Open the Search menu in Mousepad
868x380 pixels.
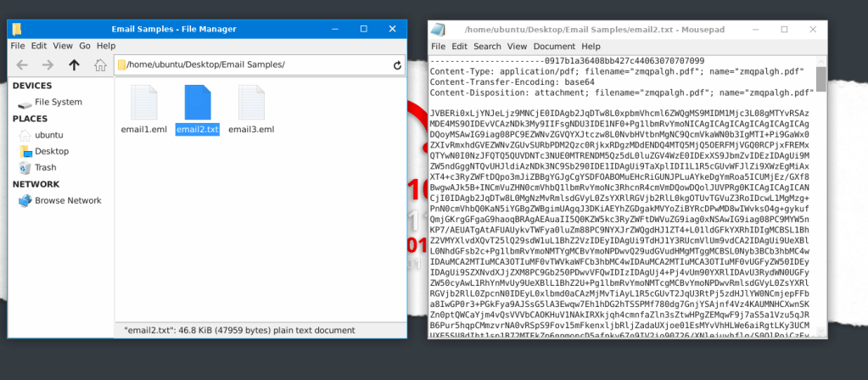tap(487, 46)
